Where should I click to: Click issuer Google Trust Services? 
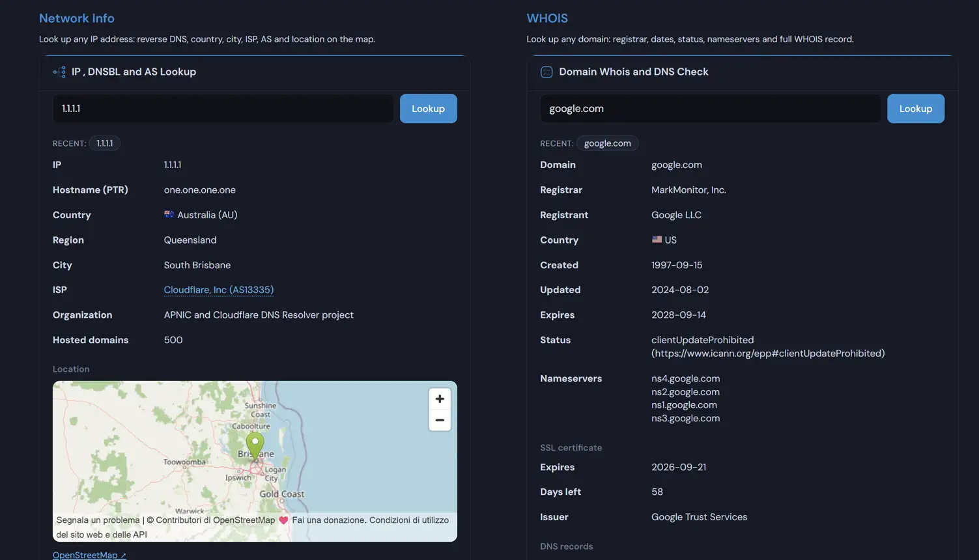point(700,517)
